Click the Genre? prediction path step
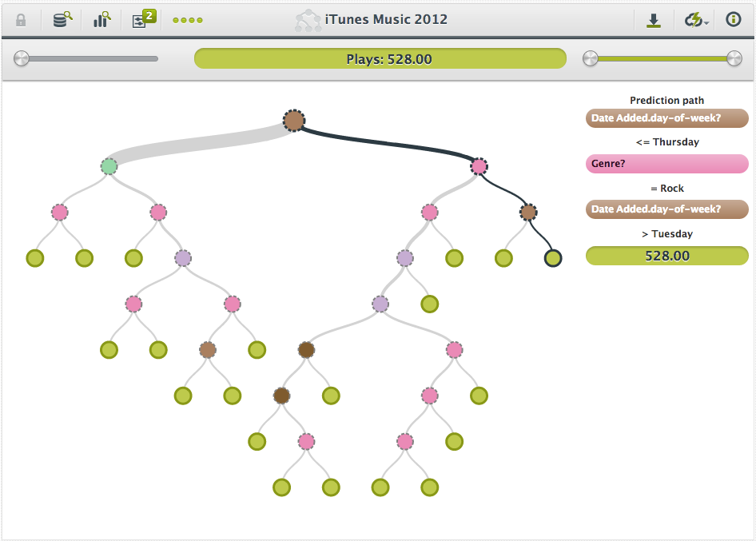 (666, 164)
